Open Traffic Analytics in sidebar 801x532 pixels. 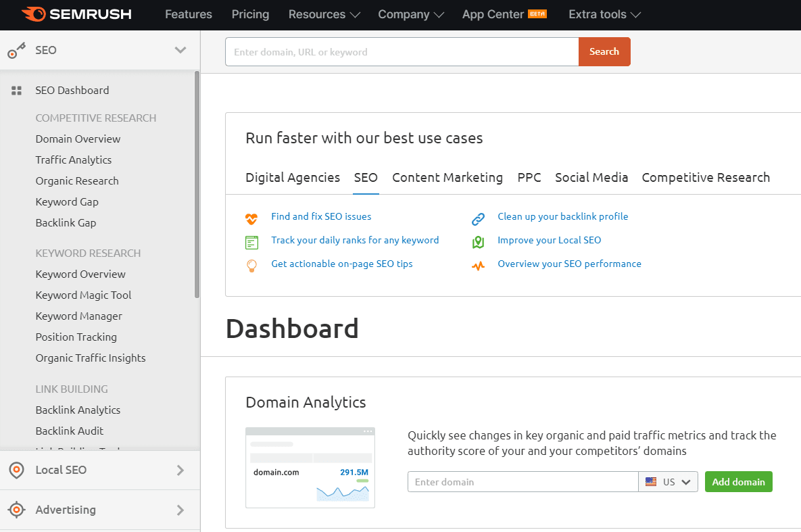pos(74,160)
